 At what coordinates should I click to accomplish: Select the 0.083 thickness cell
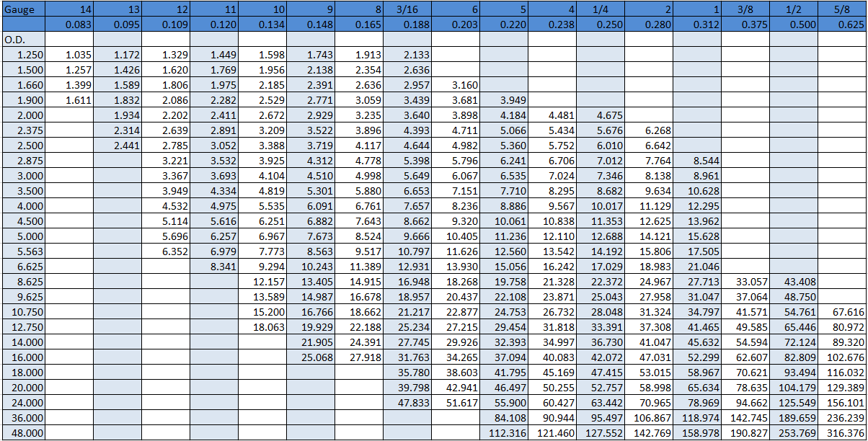pyautogui.click(x=69, y=24)
